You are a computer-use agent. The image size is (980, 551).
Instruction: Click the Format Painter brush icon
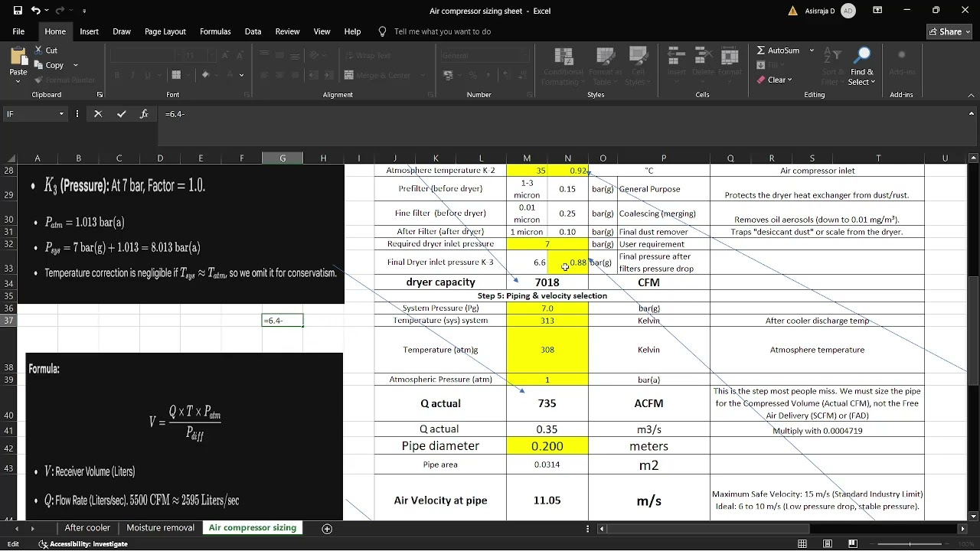38,80
